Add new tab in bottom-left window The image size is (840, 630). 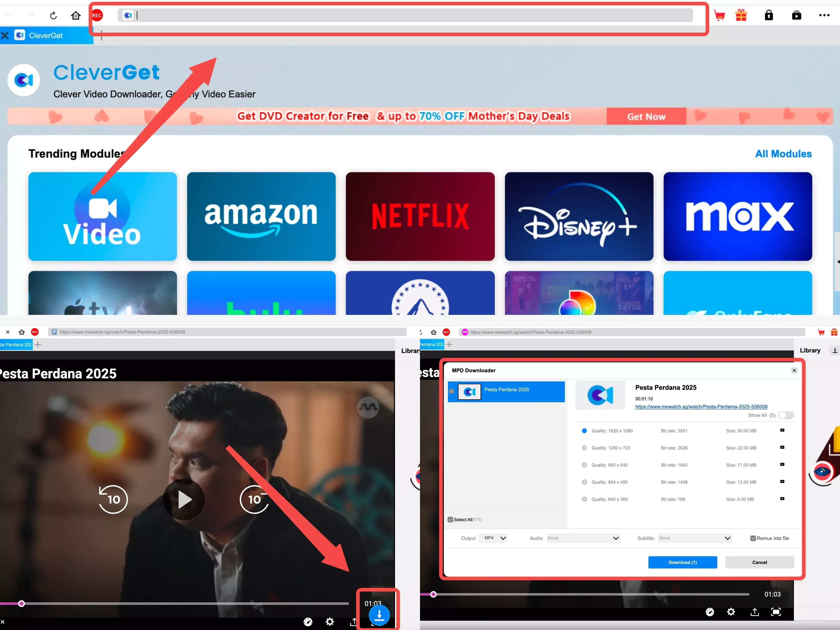[38, 344]
